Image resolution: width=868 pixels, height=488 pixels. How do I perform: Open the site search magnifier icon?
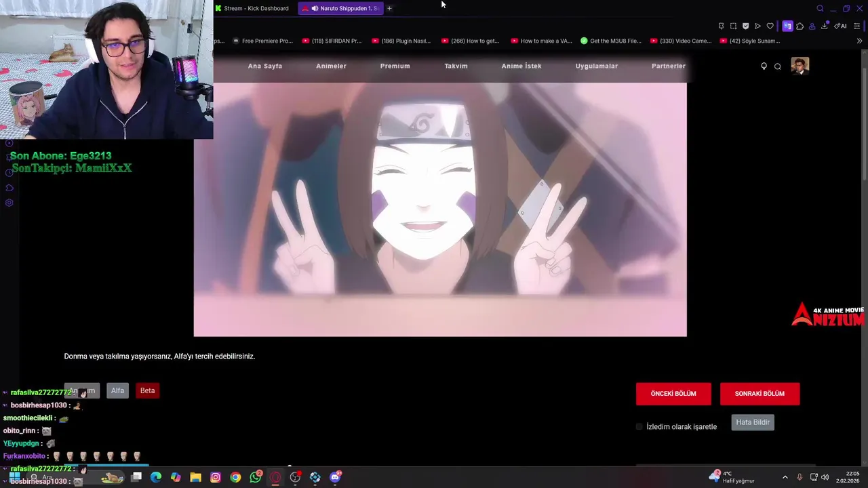778,66
